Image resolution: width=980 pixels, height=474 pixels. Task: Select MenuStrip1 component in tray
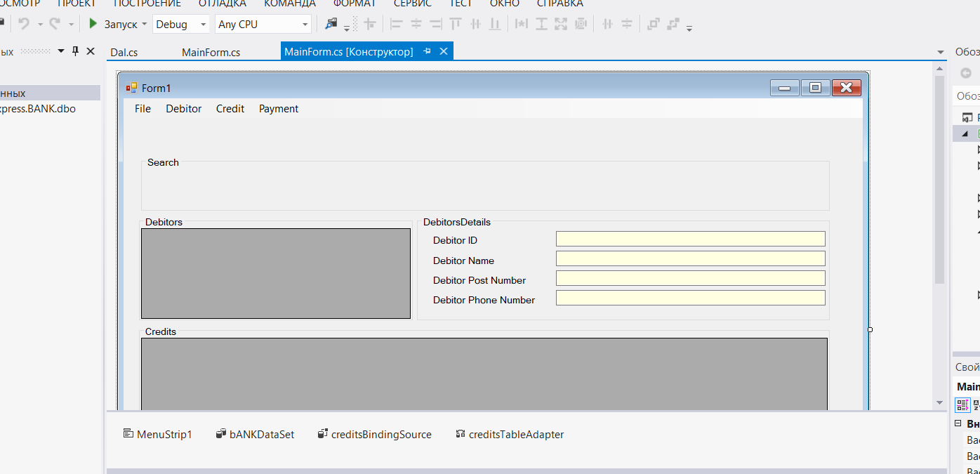[157, 434]
